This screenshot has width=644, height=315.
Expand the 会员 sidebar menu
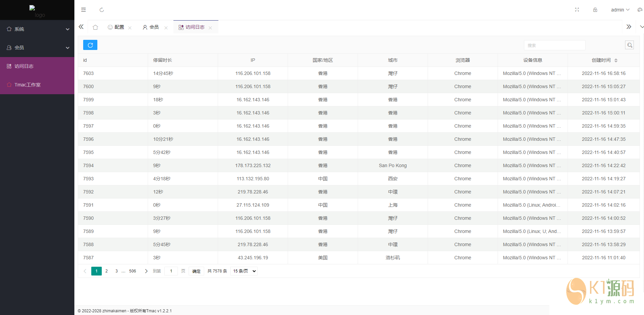point(37,48)
